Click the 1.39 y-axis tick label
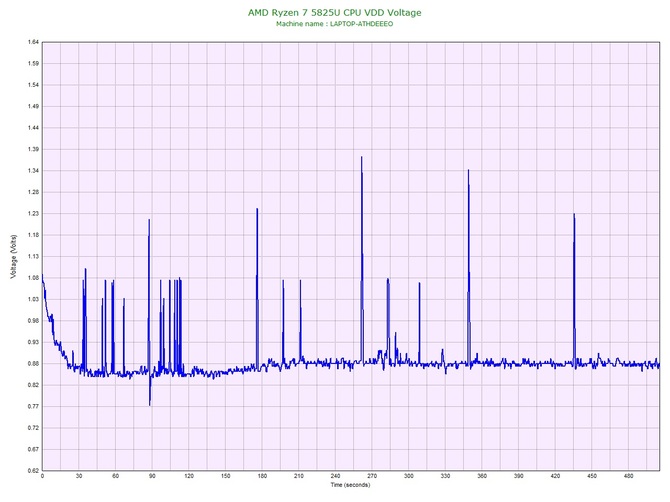This screenshot has height=502, width=670. tap(33, 149)
